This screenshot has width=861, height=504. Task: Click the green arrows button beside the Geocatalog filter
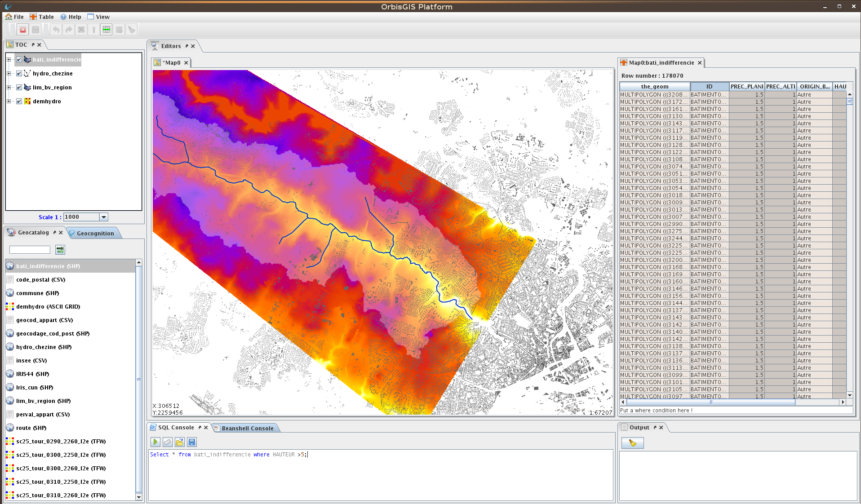(x=60, y=249)
